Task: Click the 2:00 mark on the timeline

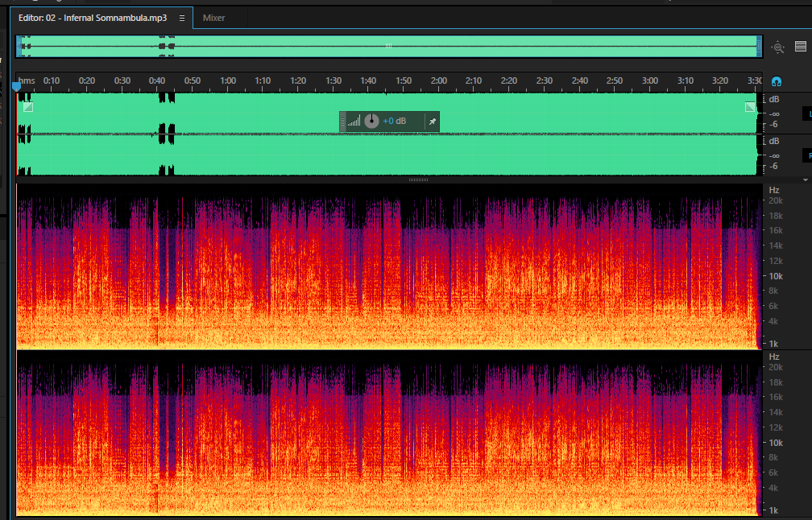Action: [438, 80]
